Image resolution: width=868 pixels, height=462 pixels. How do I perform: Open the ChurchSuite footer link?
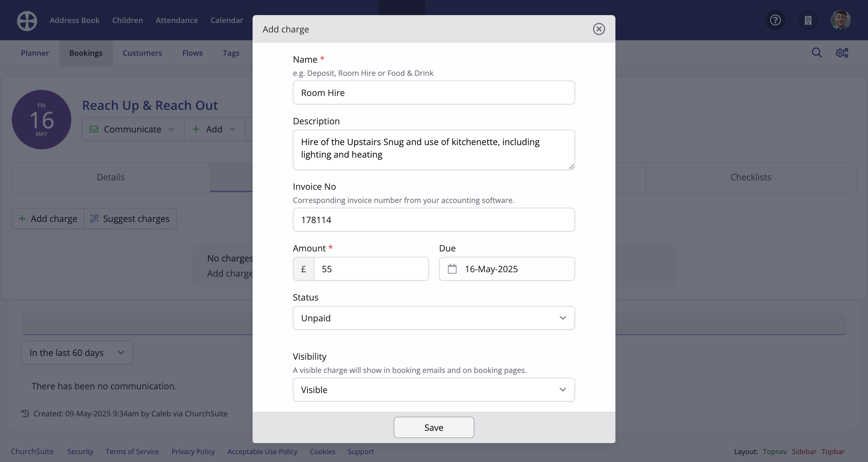tap(32, 451)
